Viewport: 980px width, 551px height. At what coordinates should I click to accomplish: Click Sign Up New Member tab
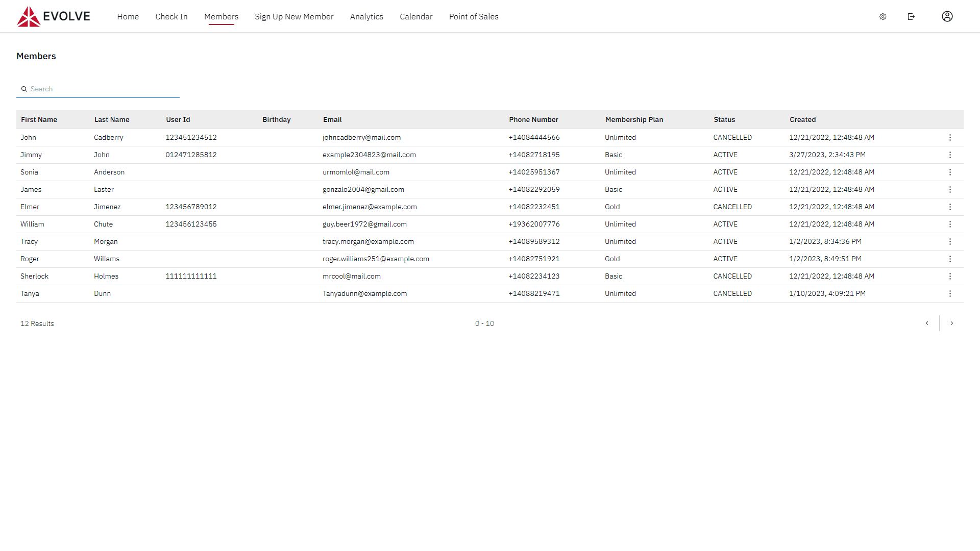[294, 16]
